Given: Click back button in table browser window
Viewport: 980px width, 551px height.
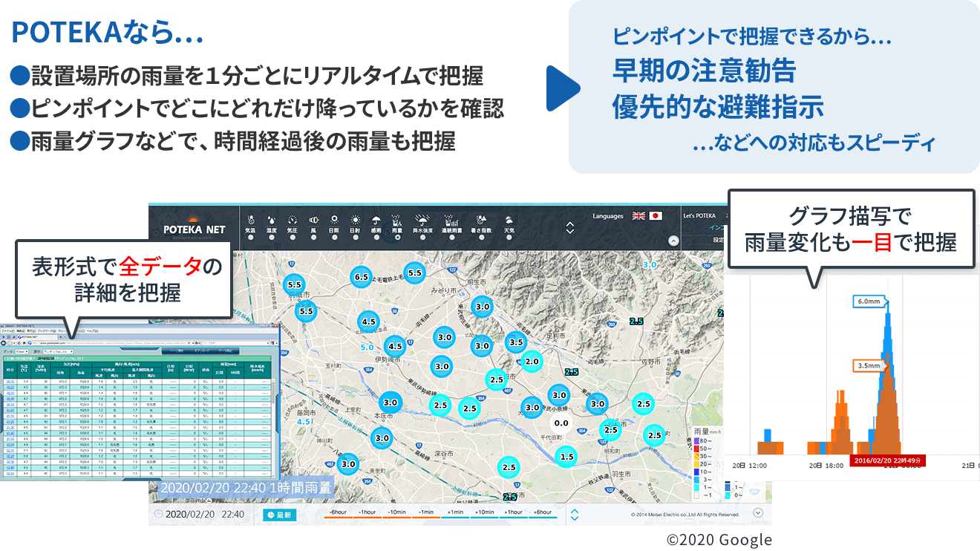Looking at the screenshot, I should 4,343.
